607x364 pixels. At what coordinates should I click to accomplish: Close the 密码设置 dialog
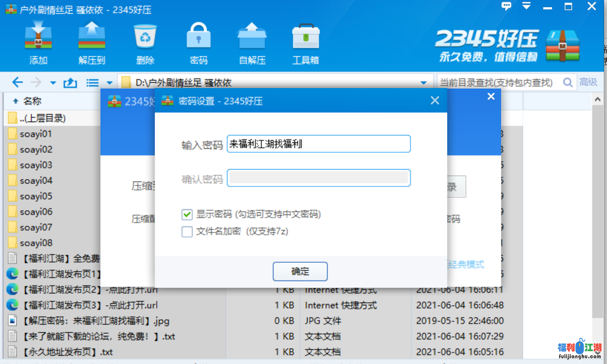[x=435, y=101]
